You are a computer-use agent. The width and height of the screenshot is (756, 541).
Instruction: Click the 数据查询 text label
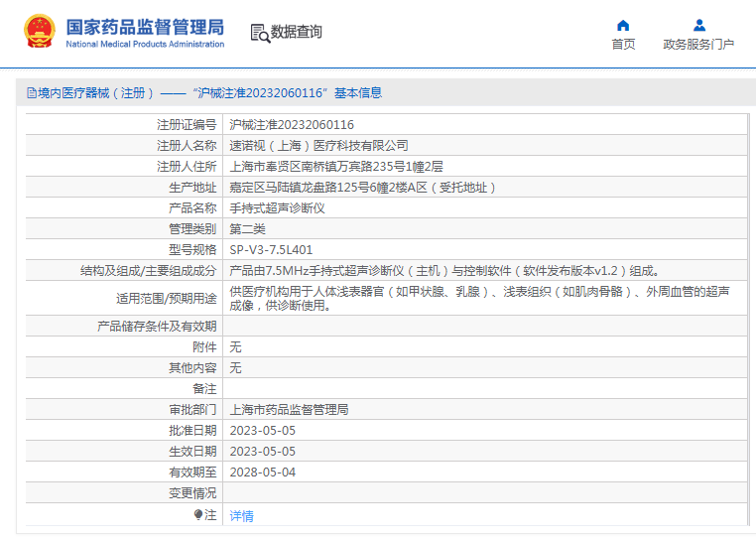[x=297, y=33]
